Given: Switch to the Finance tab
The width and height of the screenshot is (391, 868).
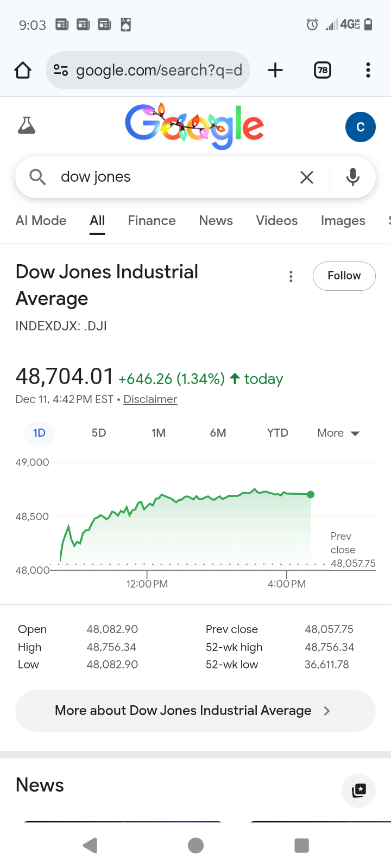Looking at the screenshot, I should (x=152, y=221).
